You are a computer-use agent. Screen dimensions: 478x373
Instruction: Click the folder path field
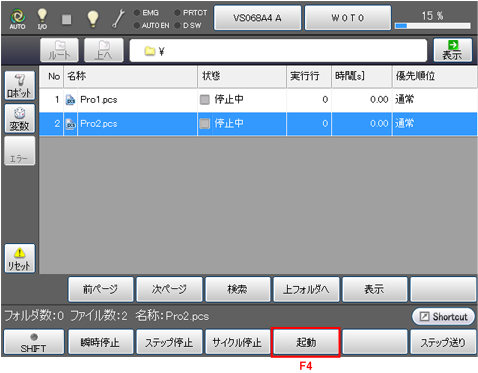click(x=278, y=51)
